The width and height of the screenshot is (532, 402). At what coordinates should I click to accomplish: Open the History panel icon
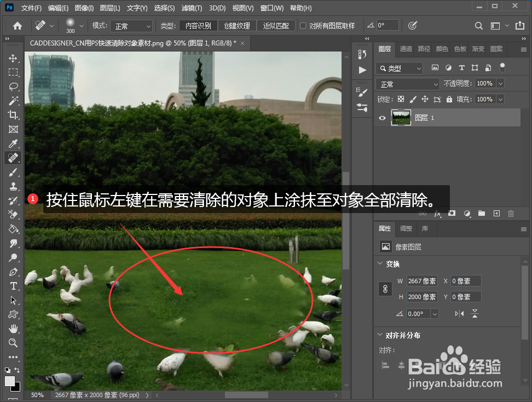(362, 54)
